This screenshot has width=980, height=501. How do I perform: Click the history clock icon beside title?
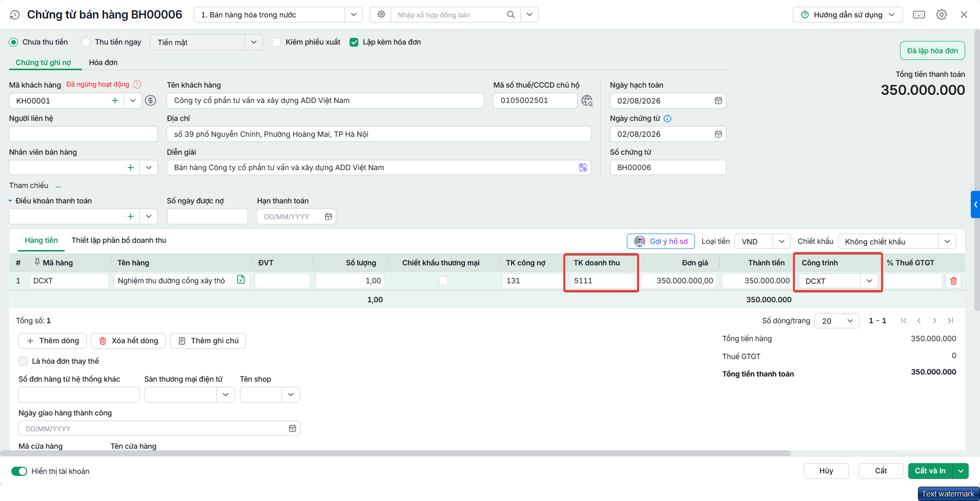(15, 15)
